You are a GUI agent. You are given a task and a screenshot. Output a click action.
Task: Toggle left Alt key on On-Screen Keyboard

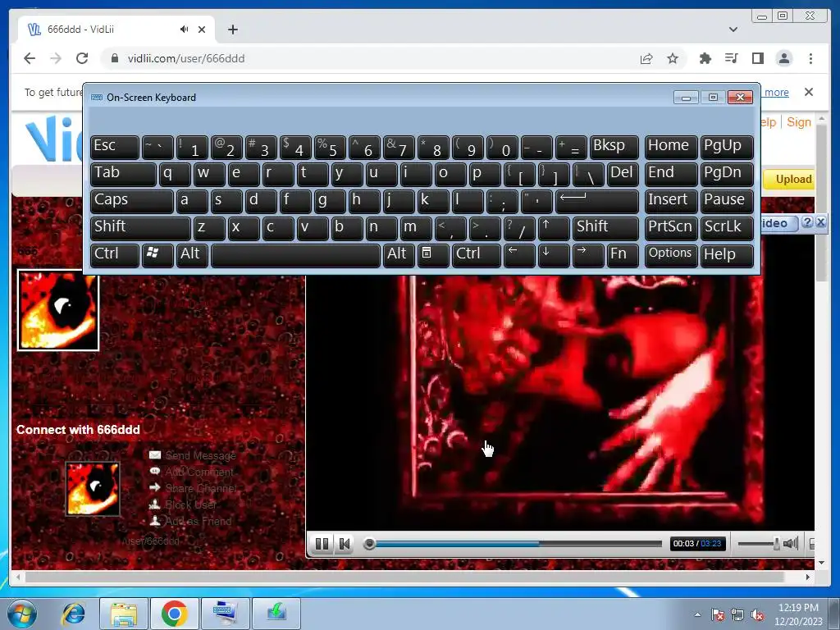pyautogui.click(x=192, y=255)
